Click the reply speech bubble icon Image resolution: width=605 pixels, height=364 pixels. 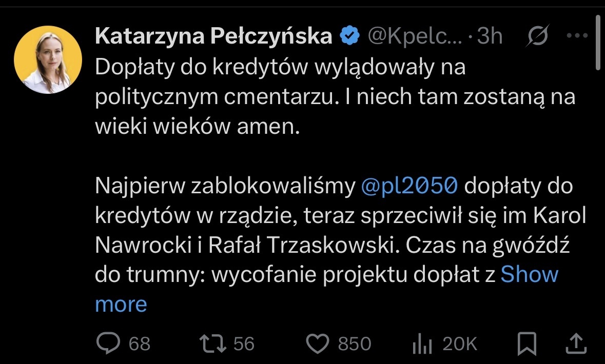coord(108,343)
